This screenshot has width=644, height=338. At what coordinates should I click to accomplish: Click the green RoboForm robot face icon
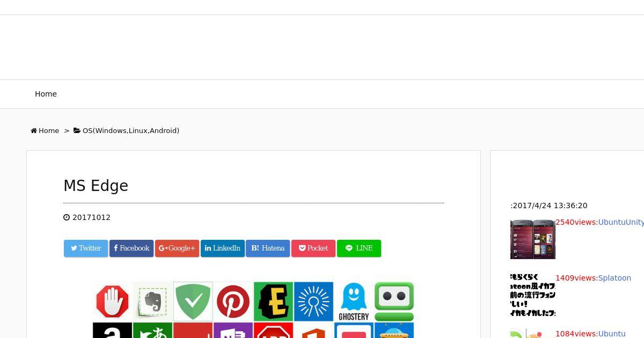coord(394,302)
